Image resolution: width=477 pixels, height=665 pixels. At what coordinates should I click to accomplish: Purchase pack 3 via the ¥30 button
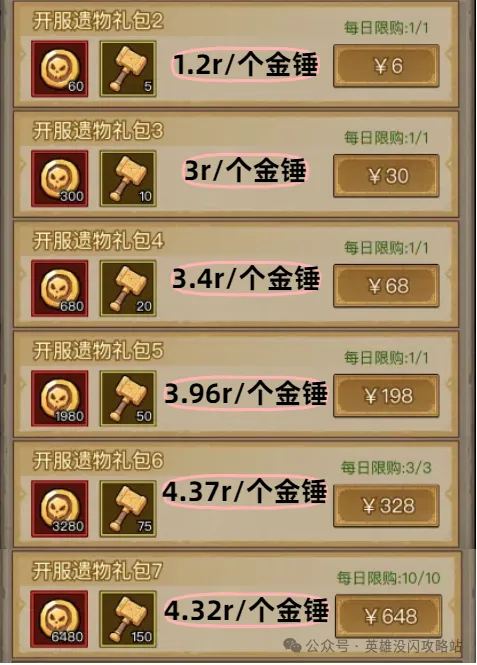click(x=386, y=176)
